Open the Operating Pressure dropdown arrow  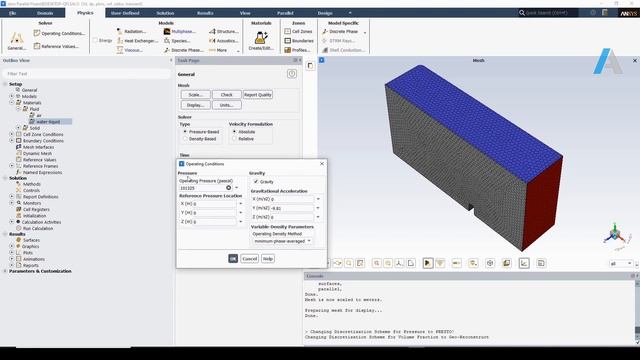tap(237, 188)
